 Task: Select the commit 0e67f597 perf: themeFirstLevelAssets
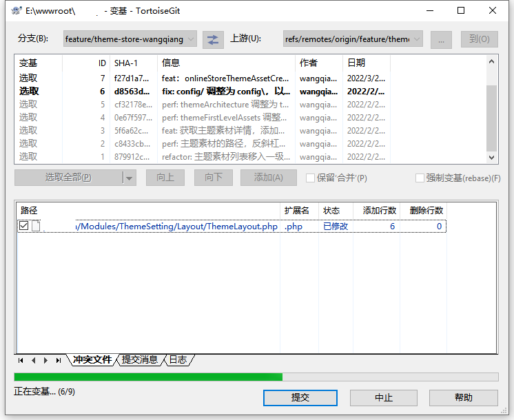coord(203,118)
